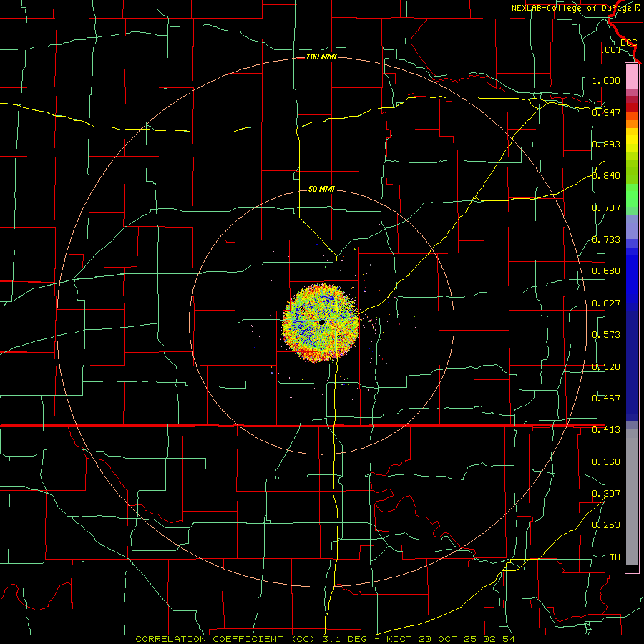Pick the bright green band of the color bar
The image size is (644, 644).
(632, 195)
